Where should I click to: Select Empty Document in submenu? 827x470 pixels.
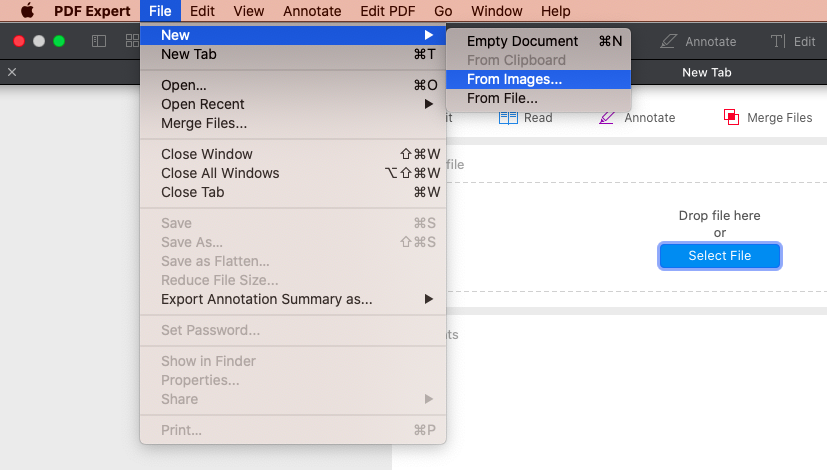pyautogui.click(x=538, y=41)
